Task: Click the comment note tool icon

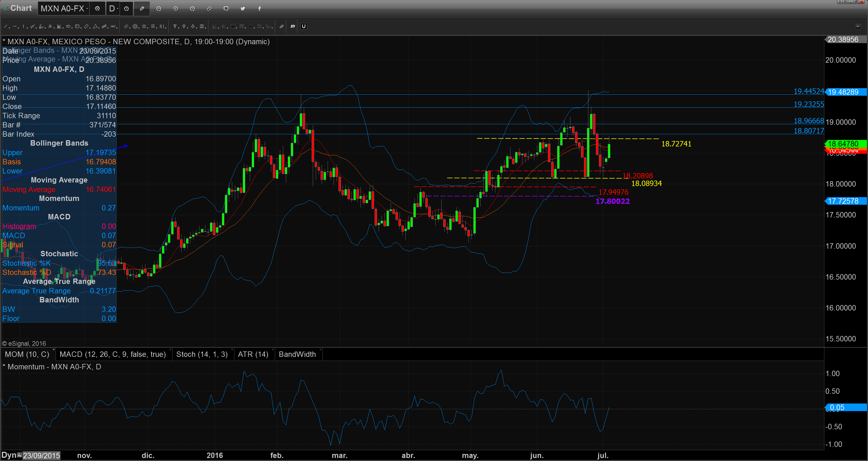Action: pos(293,26)
